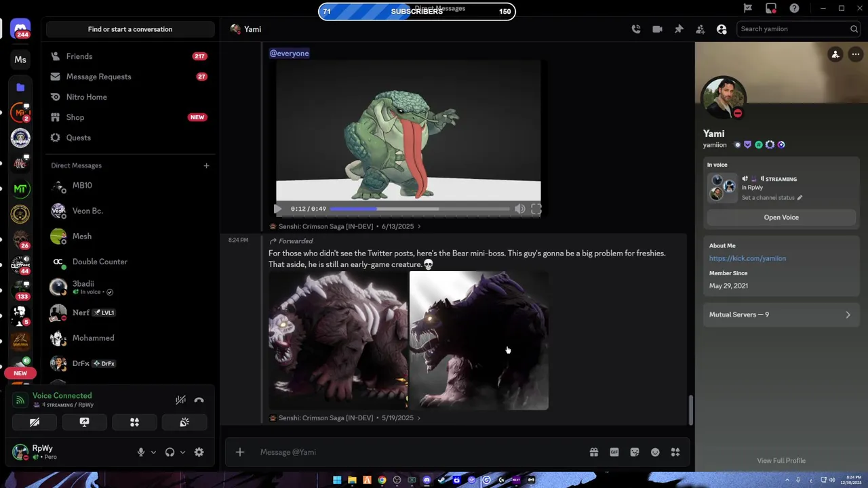Screen dimensions: 868x488
Task: Open the green MT server icon
Action: click(20, 189)
